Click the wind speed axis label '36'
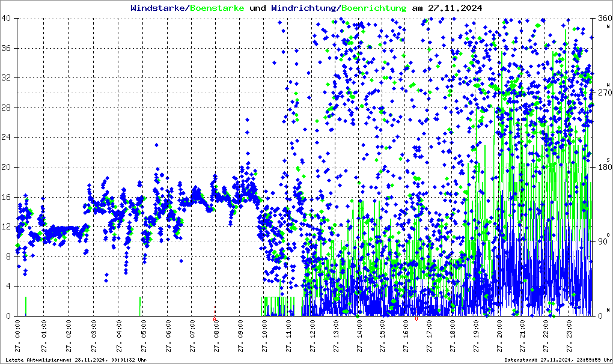 (x=6, y=48)
